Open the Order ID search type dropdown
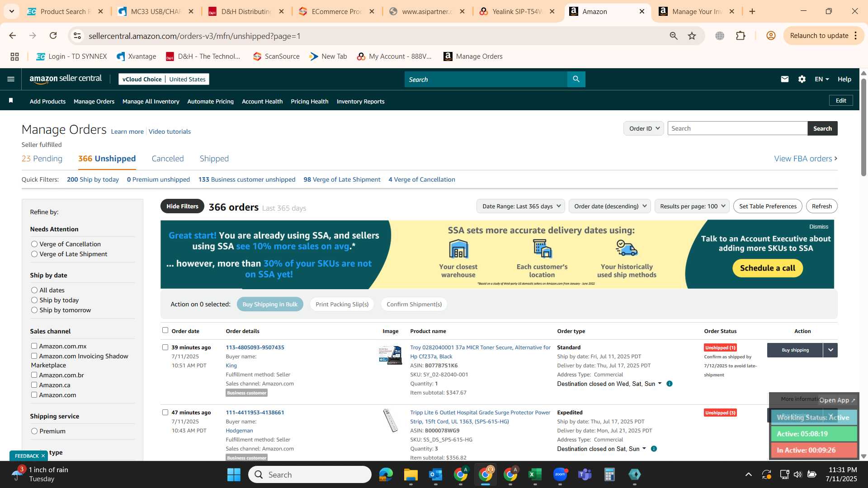868x488 pixels. tap(643, 128)
